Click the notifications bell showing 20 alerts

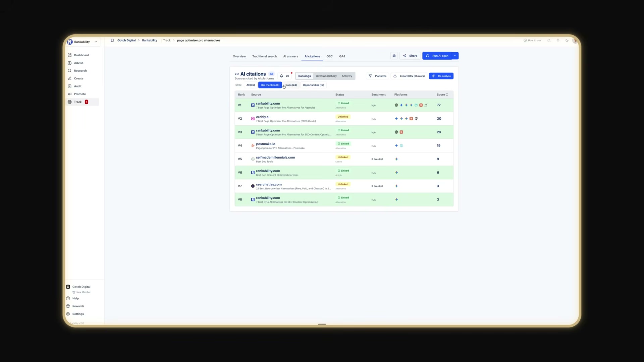[x=284, y=76]
